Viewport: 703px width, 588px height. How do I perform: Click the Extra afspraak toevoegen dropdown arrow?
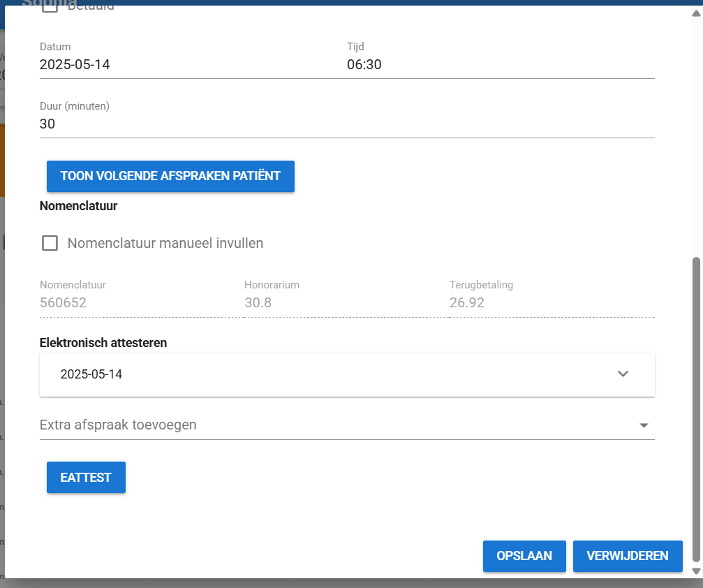point(644,425)
